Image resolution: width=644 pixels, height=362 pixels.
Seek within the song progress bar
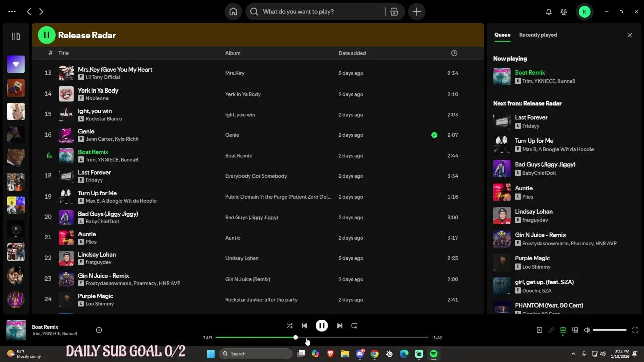[x=322, y=338]
